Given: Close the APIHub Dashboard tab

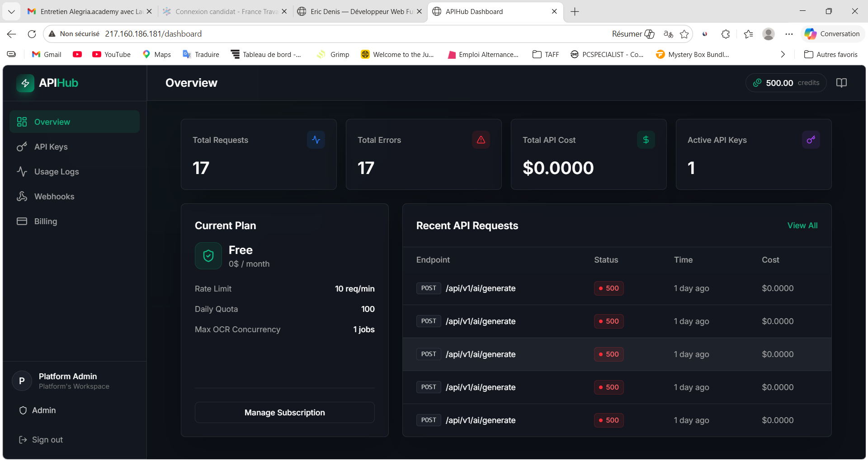Looking at the screenshot, I should pyautogui.click(x=554, y=11).
